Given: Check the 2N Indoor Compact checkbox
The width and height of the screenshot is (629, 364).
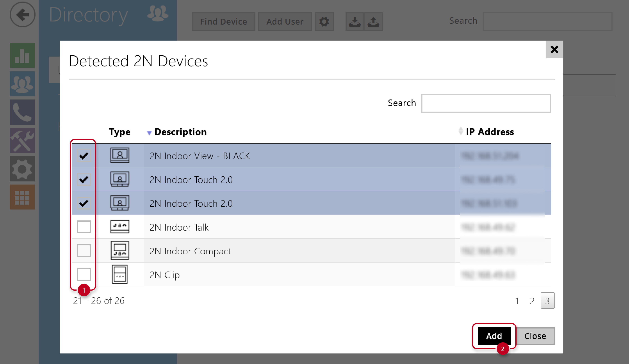Looking at the screenshot, I should (x=84, y=250).
